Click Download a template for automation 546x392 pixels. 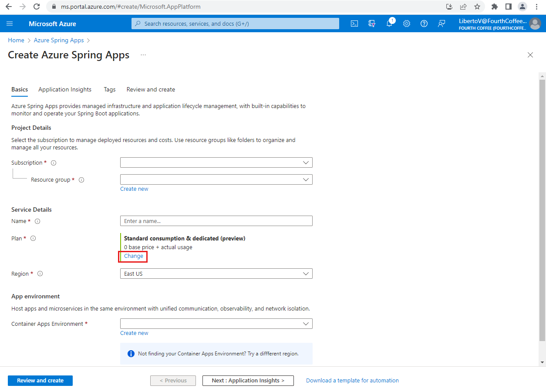352,381
